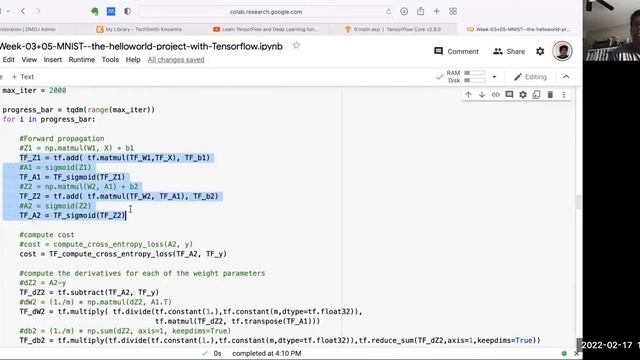Viewport: 640px width, 360px height.
Task: Switch to tf.math.exp TensorFlow Core tab
Action: [x=393, y=29]
